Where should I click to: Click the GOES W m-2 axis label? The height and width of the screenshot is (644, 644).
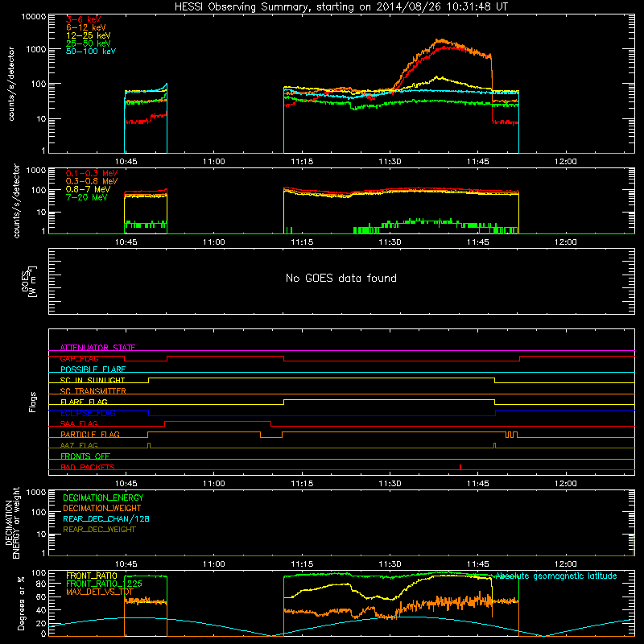click(29, 281)
